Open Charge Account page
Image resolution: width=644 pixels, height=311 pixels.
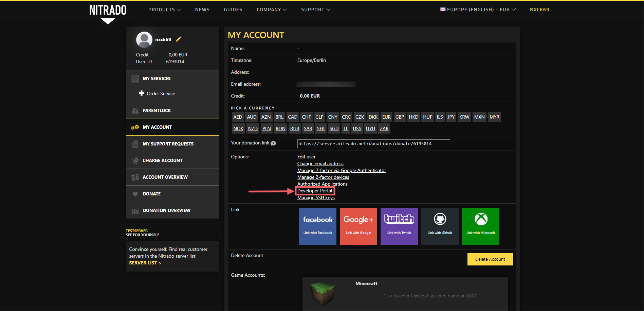pyautogui.click(x=172, y=160)
